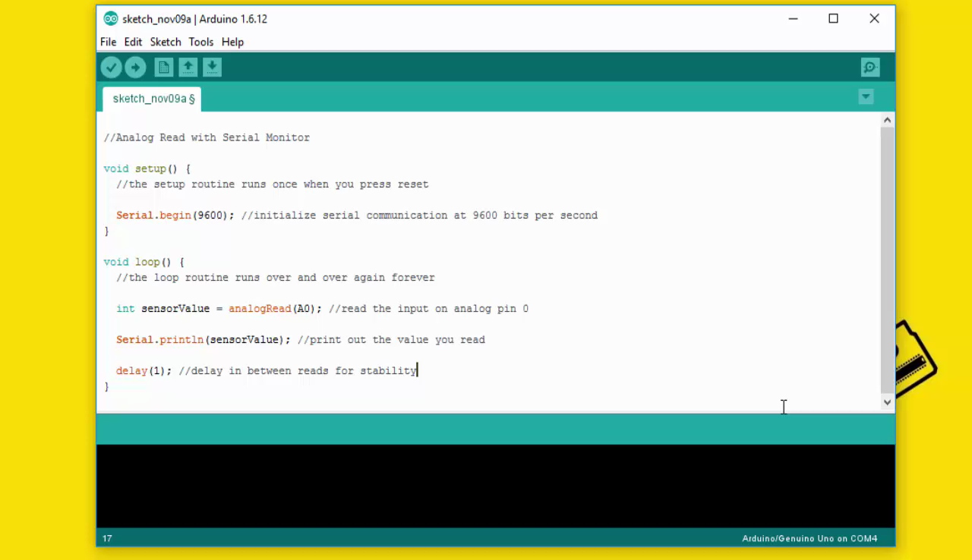Click comment "//the loop routine runs over and over again forever"

pyautogui.click(x=276, y=278)
